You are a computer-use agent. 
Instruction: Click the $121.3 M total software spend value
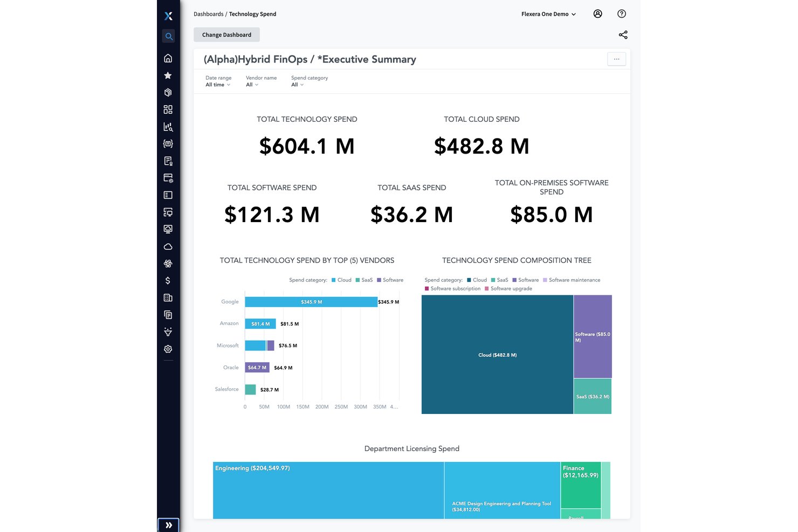coord(272,215)
